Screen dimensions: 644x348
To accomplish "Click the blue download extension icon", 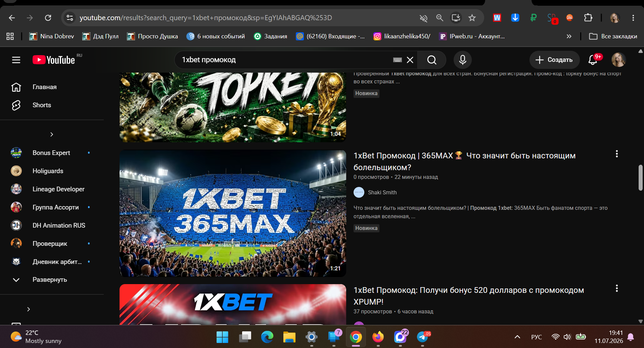I will point(515,18).
